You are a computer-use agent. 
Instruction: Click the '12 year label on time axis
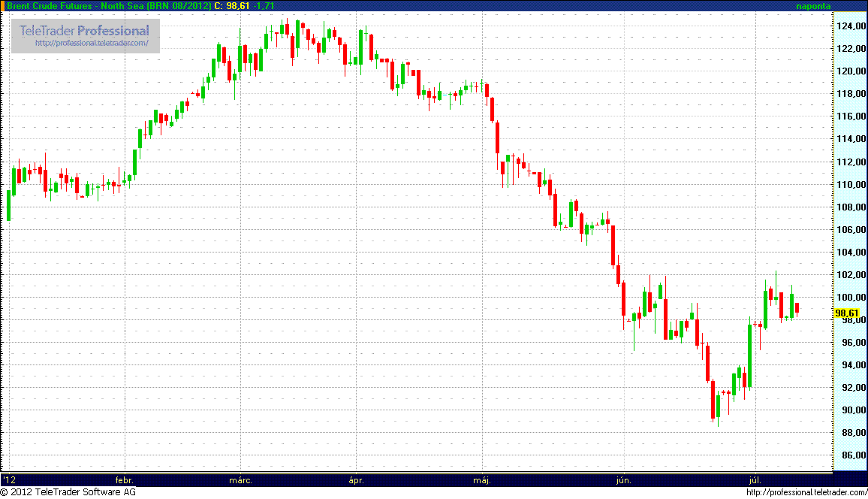click(x=9, y=480)
